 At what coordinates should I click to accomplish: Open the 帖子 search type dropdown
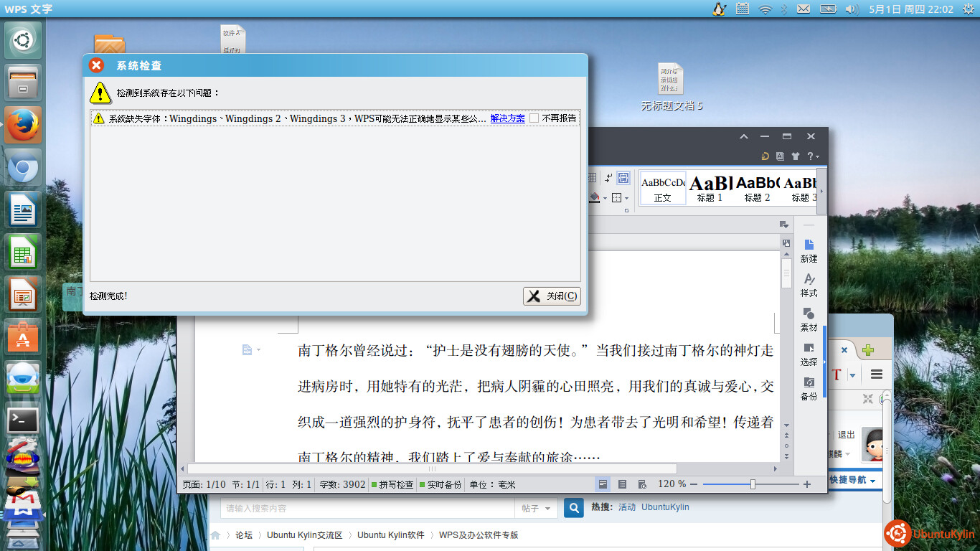536,508
